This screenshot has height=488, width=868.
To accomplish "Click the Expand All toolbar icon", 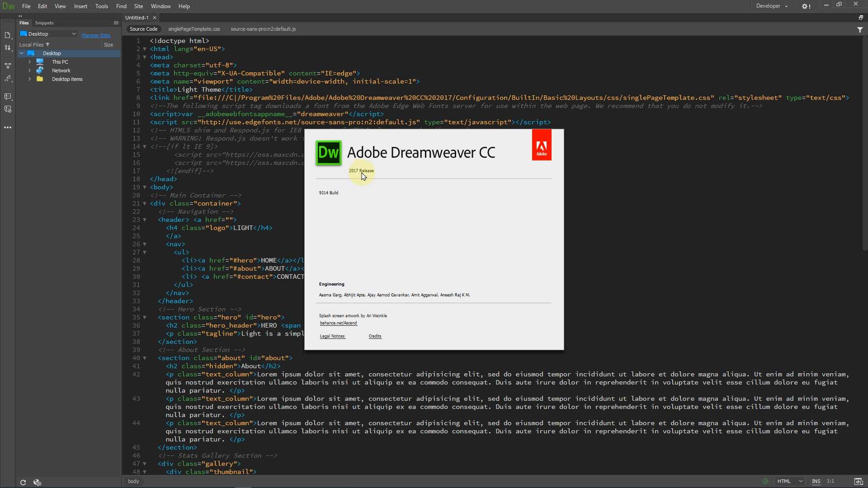I will [8, 66].
